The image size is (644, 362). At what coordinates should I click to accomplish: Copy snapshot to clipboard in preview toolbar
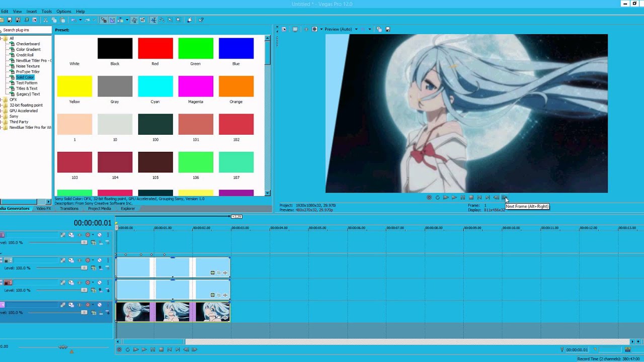tap(379, 29)
